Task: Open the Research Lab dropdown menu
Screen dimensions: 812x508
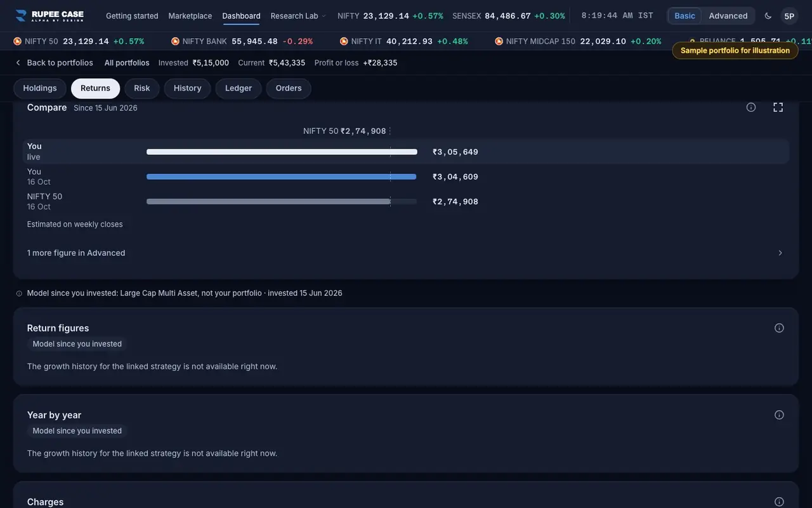Action: point(298,16)
